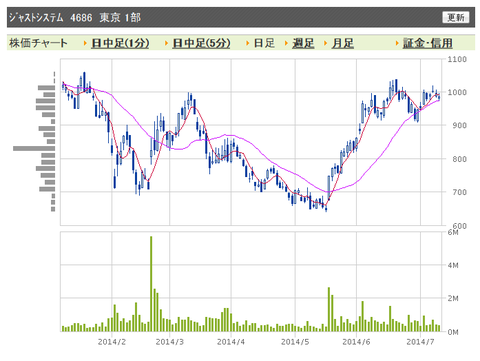Click the tallest volume bar in late February
The width and height of the screenshot is (480, 361).
coord(151,284)
